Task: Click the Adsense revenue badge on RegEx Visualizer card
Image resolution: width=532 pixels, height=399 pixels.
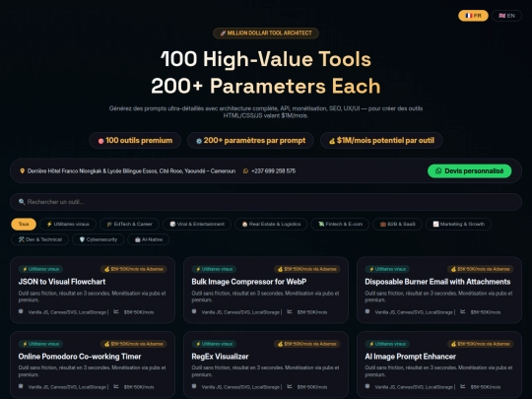Action: coord(307,344)
